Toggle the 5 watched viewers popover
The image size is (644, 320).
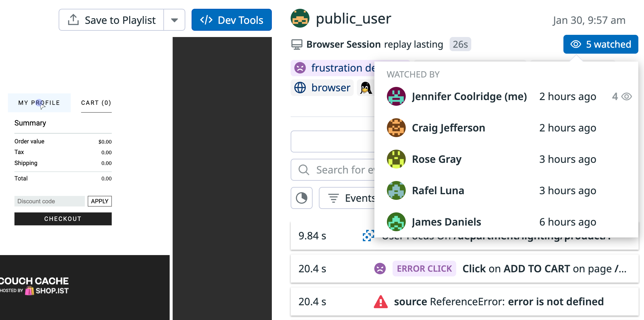[x=600, y=44]
